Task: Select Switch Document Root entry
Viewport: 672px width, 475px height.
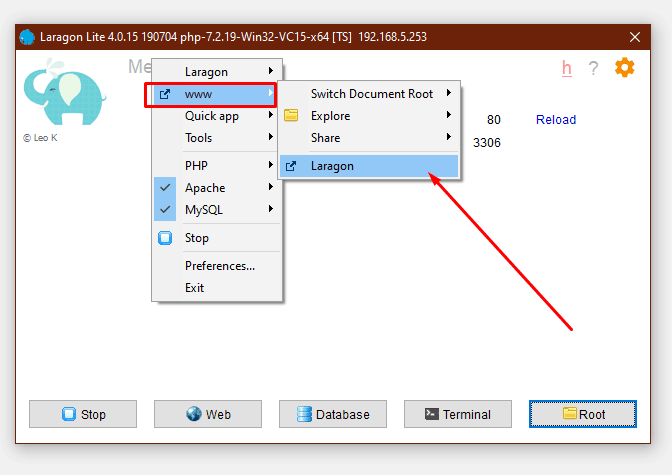Action: [369, 94]
